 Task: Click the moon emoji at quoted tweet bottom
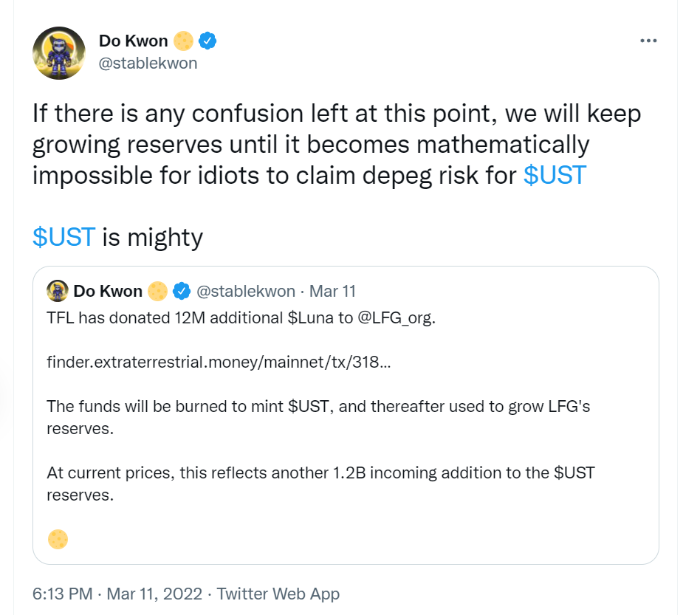click(58, 539)
